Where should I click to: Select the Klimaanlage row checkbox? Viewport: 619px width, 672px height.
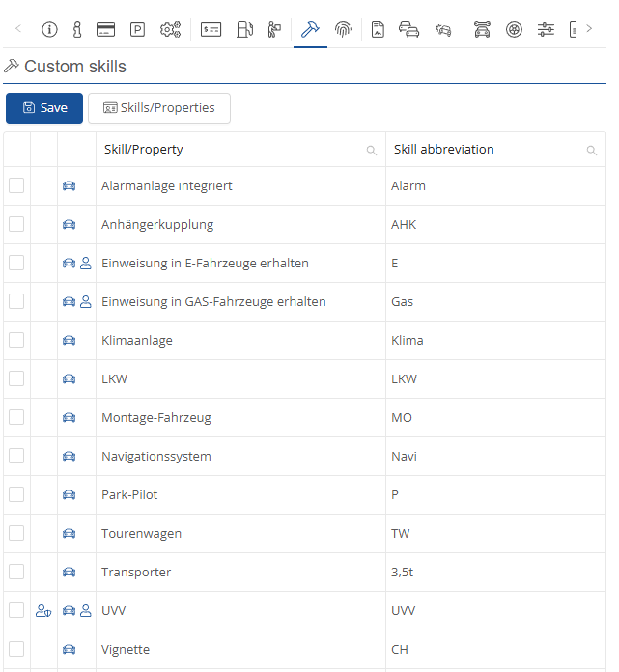click(x=16, y=340)
